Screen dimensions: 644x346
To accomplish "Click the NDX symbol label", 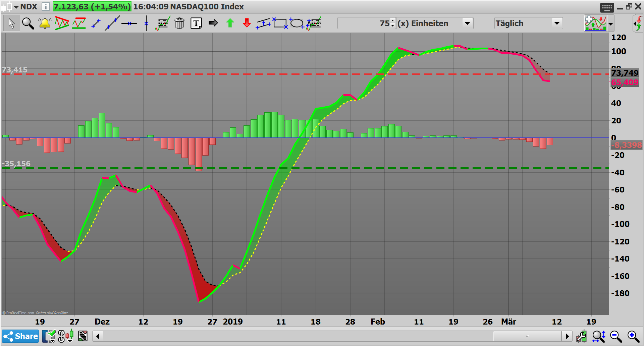I will (x=29, y=6).
